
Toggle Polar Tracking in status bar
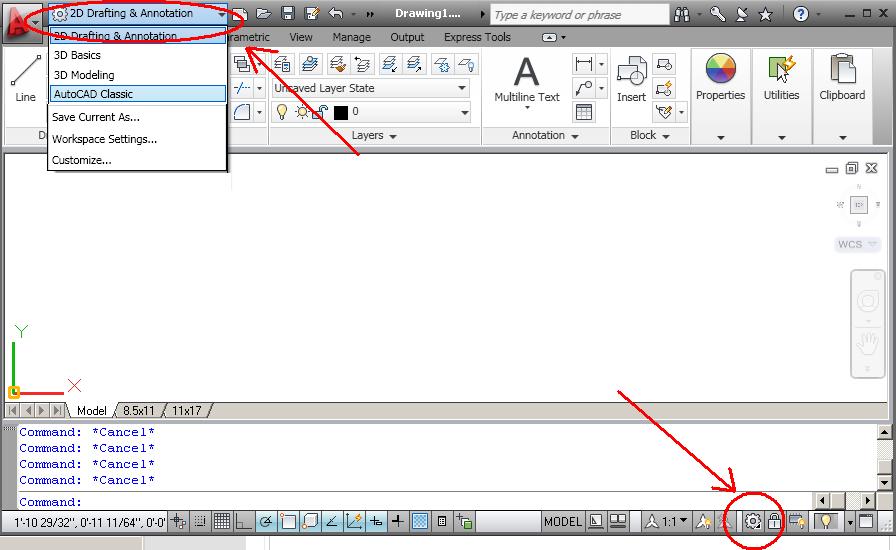tap(266, 521)
